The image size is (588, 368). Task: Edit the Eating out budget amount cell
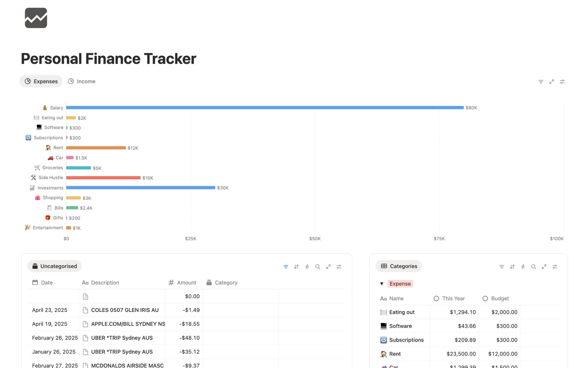505,312
